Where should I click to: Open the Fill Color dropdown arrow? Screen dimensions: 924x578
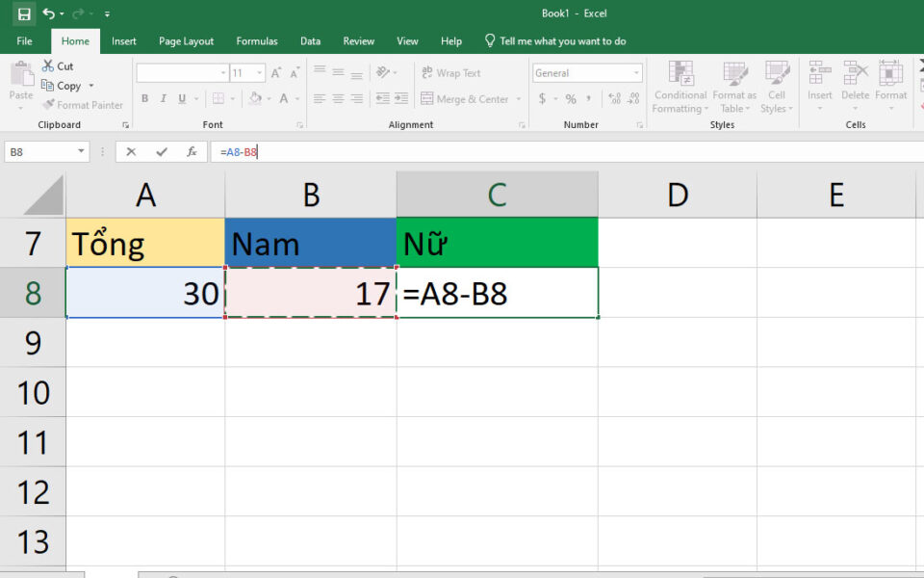tap(267, 98)
